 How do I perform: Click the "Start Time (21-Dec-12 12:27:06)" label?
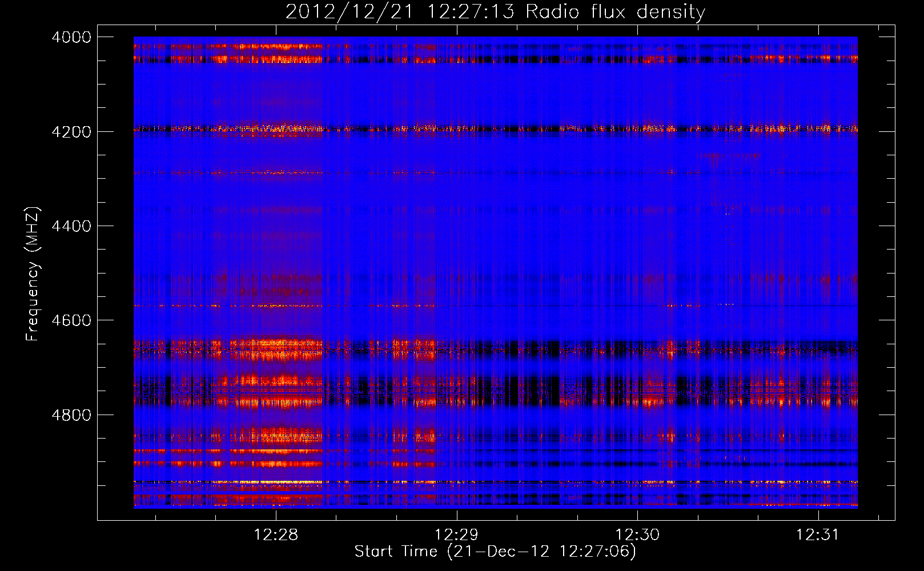(495, 552)
